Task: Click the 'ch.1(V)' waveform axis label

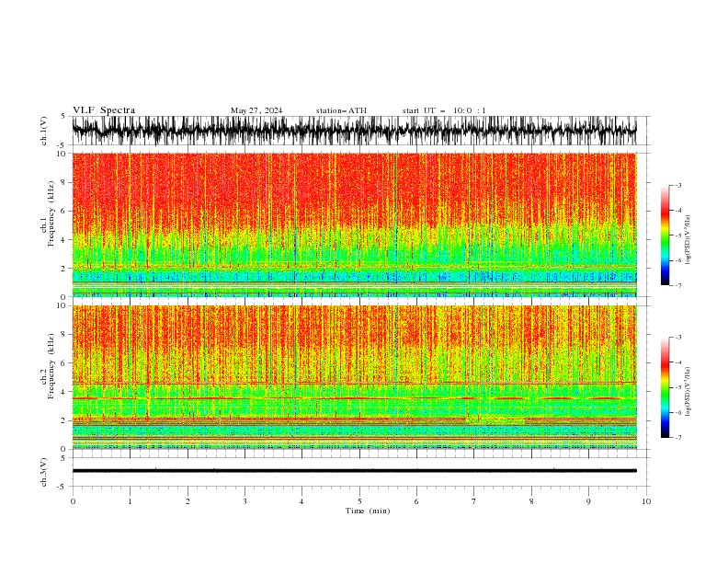Action: point(44,131)
